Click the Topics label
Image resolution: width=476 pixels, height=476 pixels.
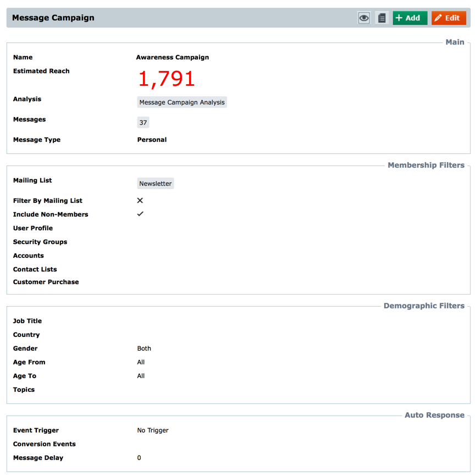tap(24, 390)
